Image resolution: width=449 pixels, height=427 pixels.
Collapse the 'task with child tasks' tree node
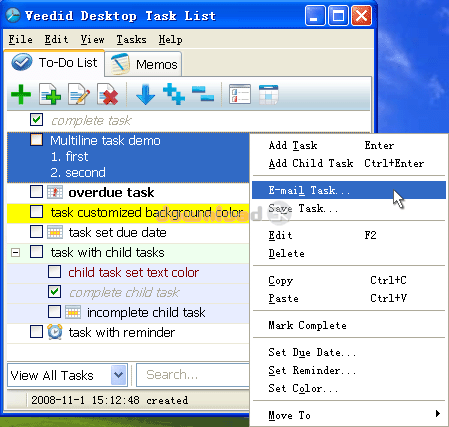pos(15,253)
